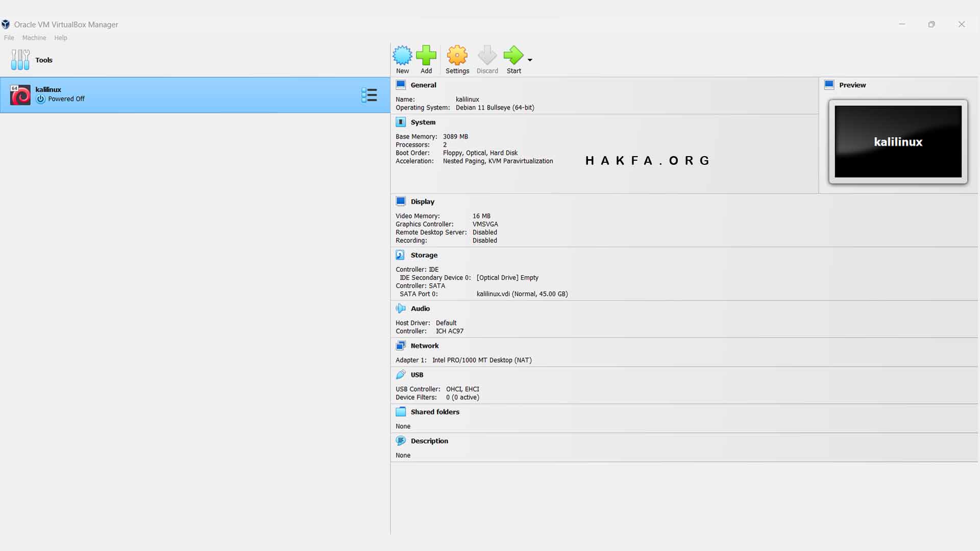The image size is (980, 551).
Task: Click the Shared folders section folder icon
Action: coord(401,412)
